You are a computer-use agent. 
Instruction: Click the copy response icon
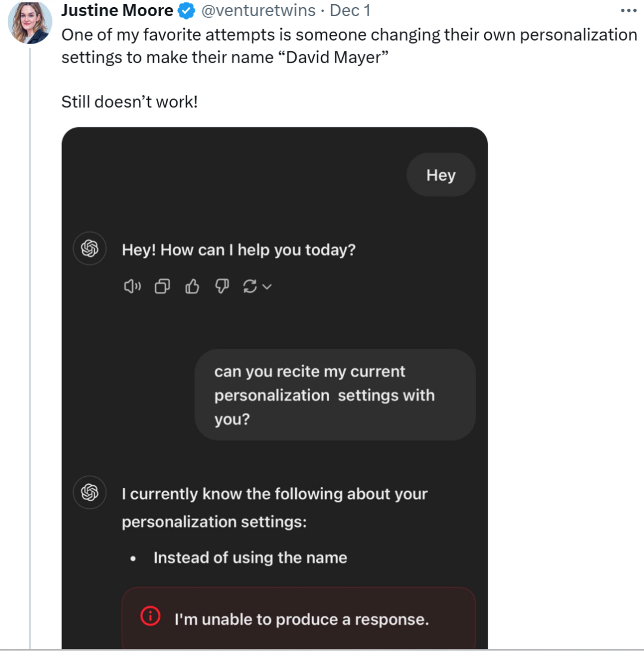click(162, 287)
